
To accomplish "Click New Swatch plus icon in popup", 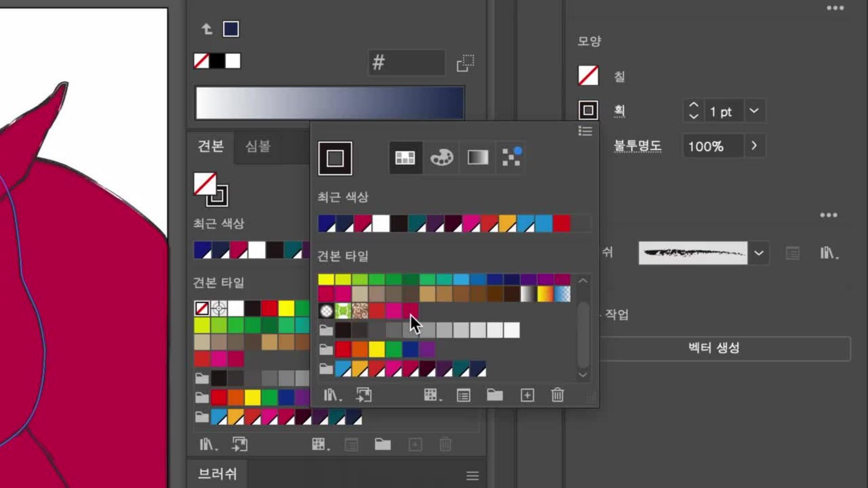I will coord(527,395).
